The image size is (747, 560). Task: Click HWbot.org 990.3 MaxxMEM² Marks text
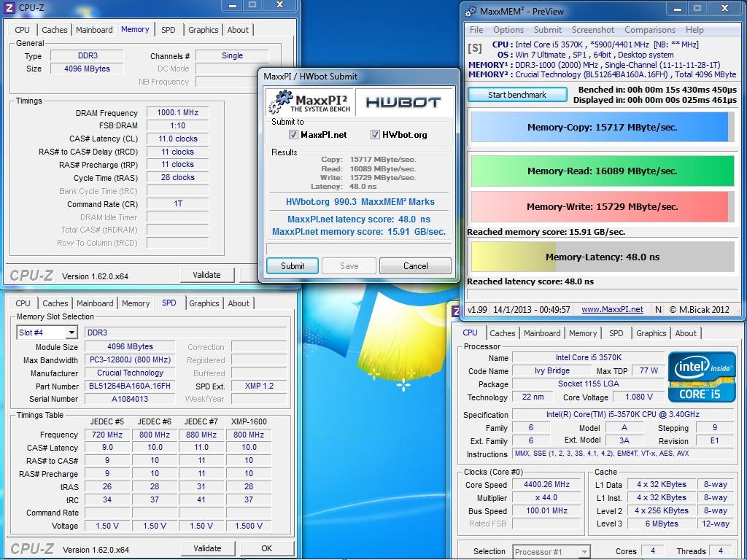(360, 202)
